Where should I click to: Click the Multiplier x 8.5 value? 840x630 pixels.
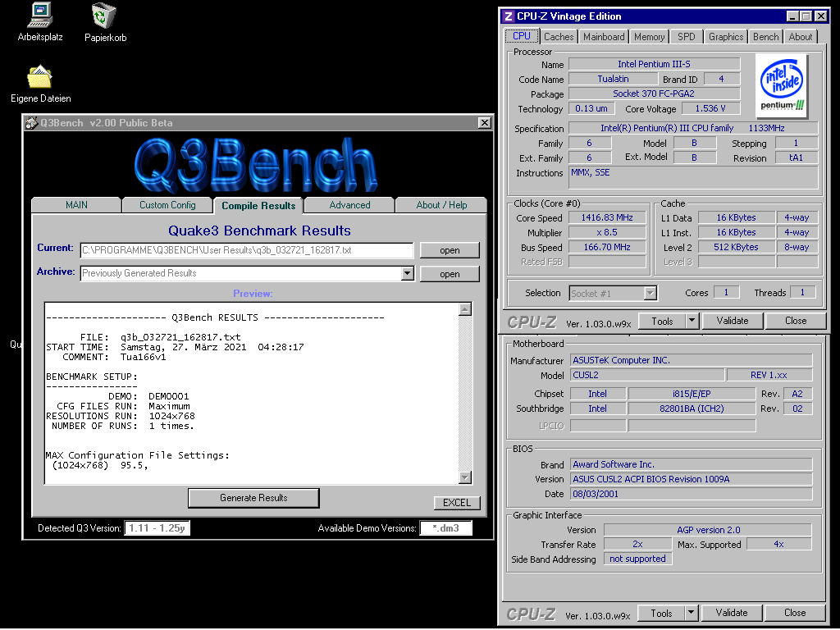tap(607, 232)
